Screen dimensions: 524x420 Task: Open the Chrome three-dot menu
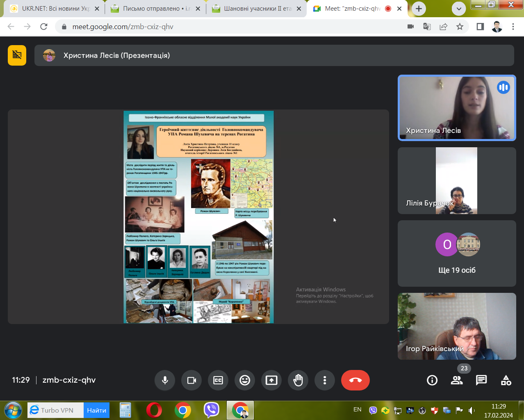tap(513, 27)
